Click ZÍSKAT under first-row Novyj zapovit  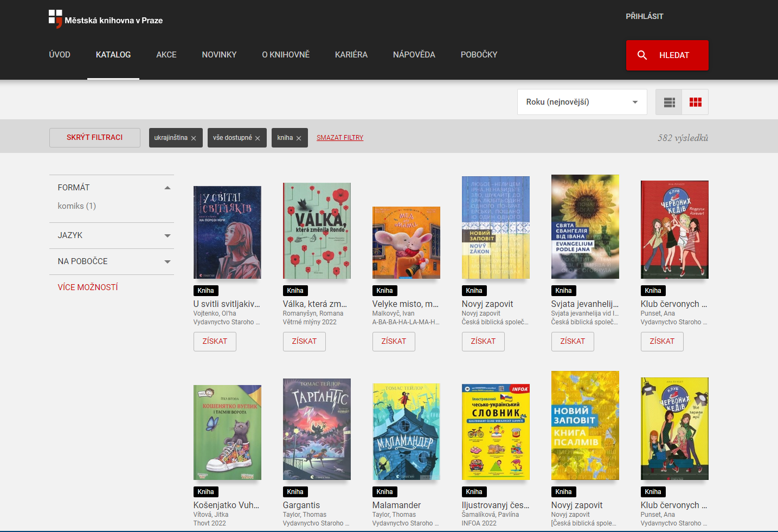(x=483, y=342)
